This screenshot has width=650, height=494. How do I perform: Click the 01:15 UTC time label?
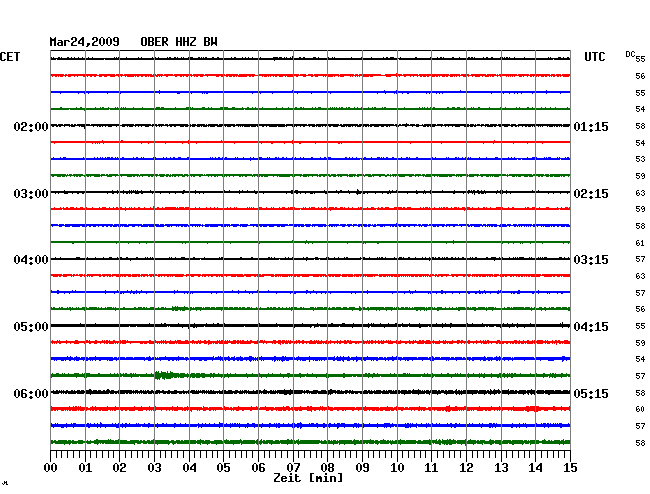pos(591,127)
